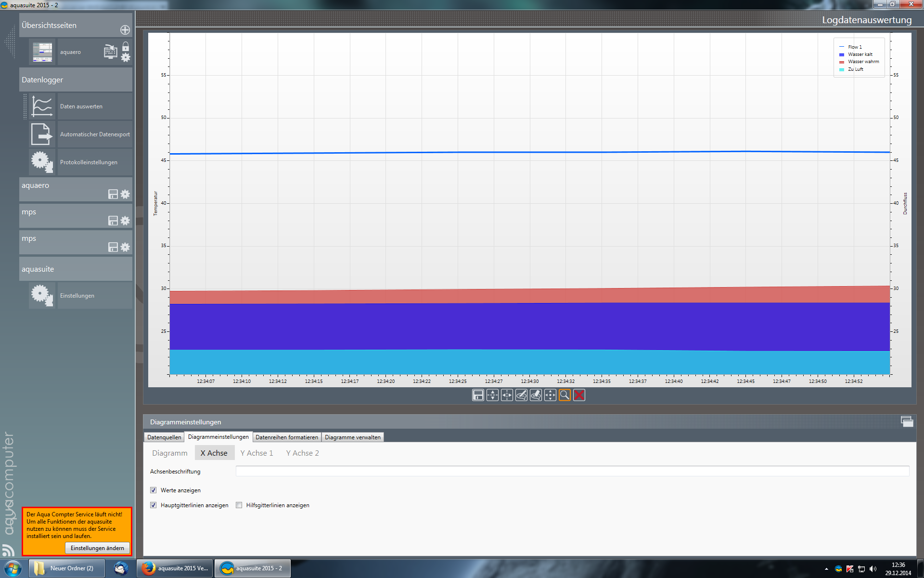Collapse the Datenlogger section header
Image resolution: width=924 pixels, height=578 pixels.
coord(76,80)
